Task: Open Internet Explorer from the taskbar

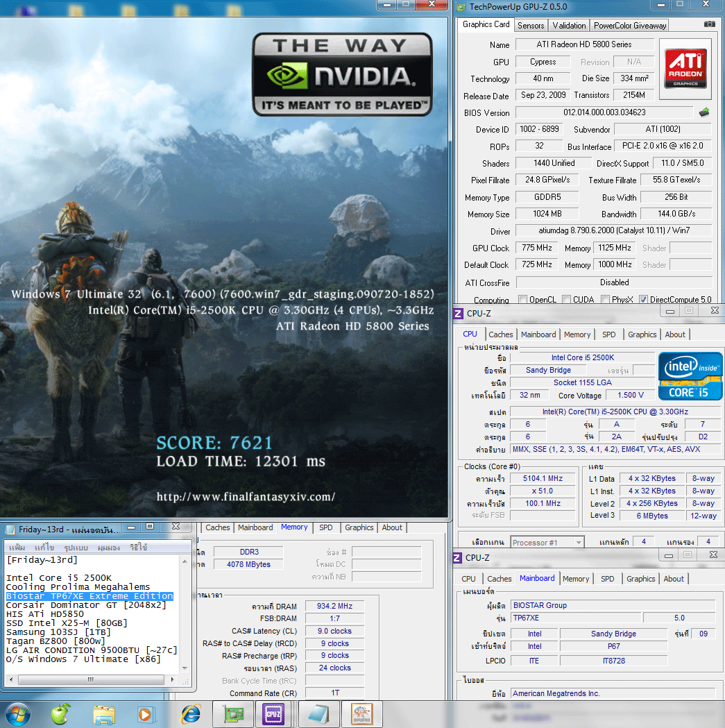Action: click(x=190, y=715)
